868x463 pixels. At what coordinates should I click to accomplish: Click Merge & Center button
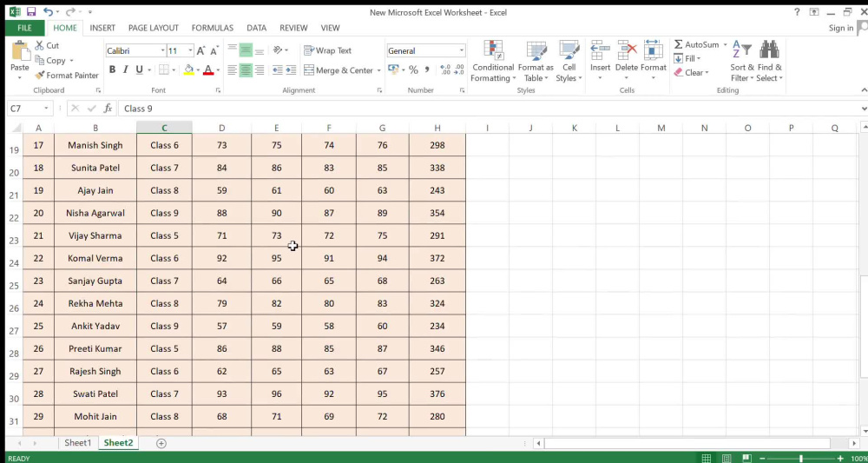[339, 70]
